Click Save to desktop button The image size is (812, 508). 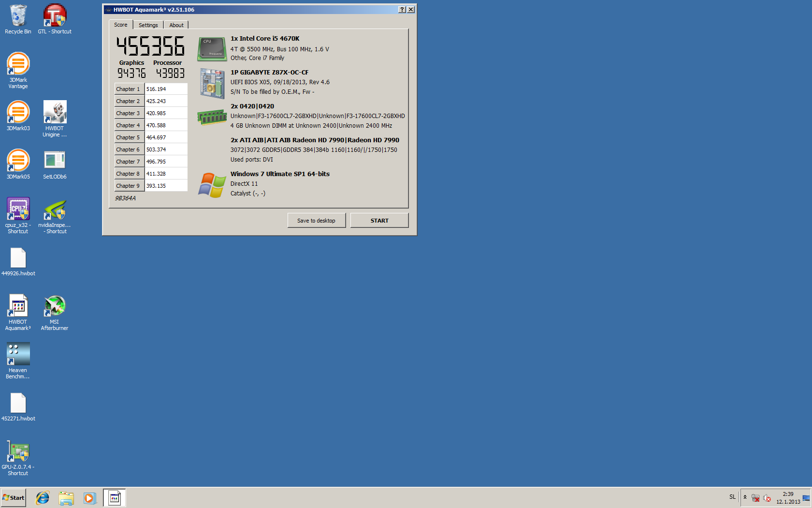317,220
